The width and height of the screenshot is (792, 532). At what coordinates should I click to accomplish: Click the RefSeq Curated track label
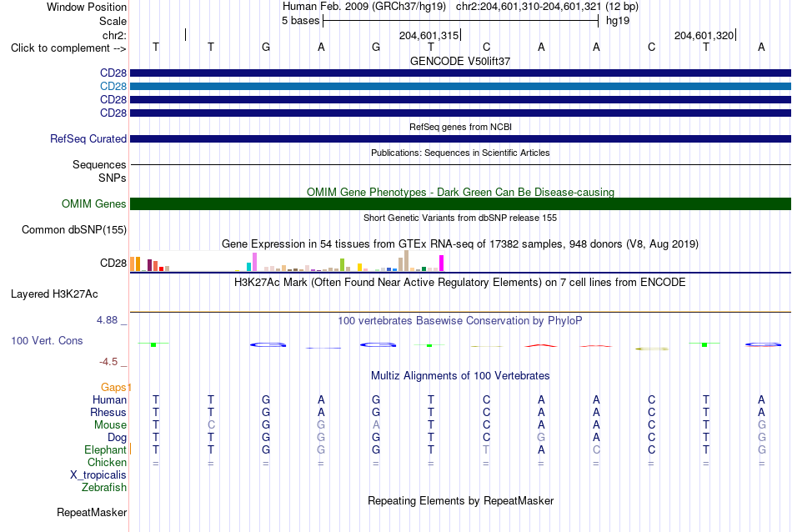click(x=88, y=139)
